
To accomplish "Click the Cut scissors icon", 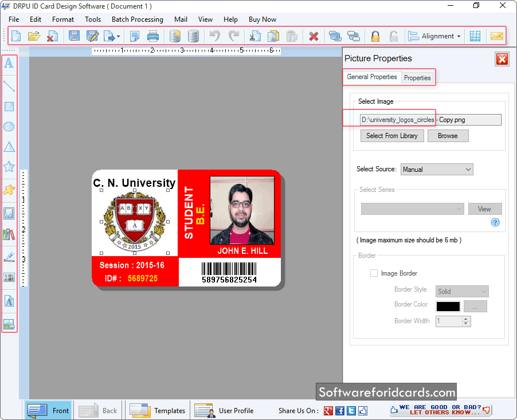I will (255, 36).
